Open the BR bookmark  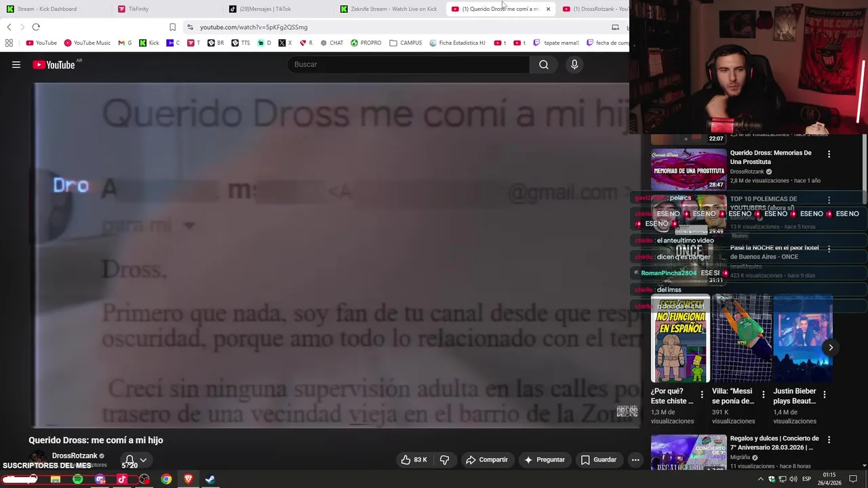pos(216,43)
